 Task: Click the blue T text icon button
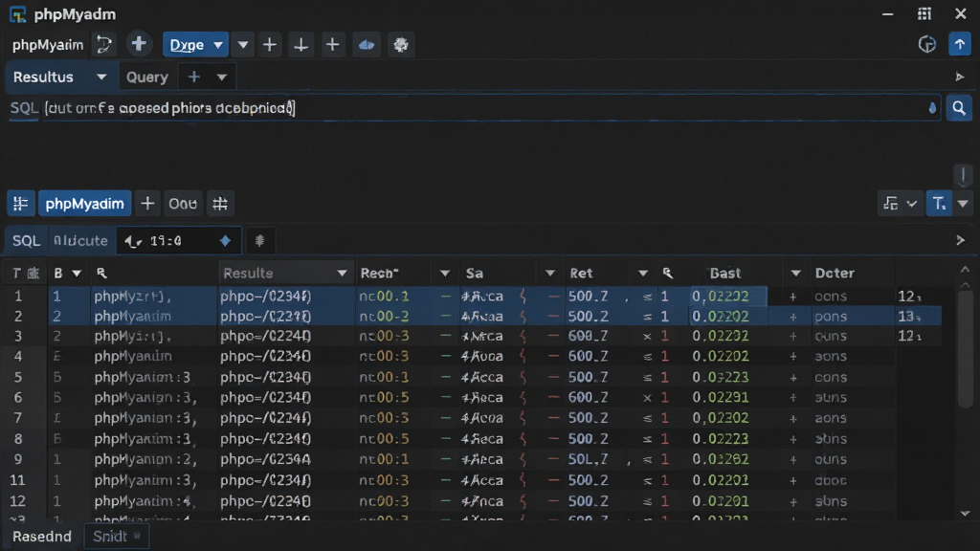(x=939, y=204)
